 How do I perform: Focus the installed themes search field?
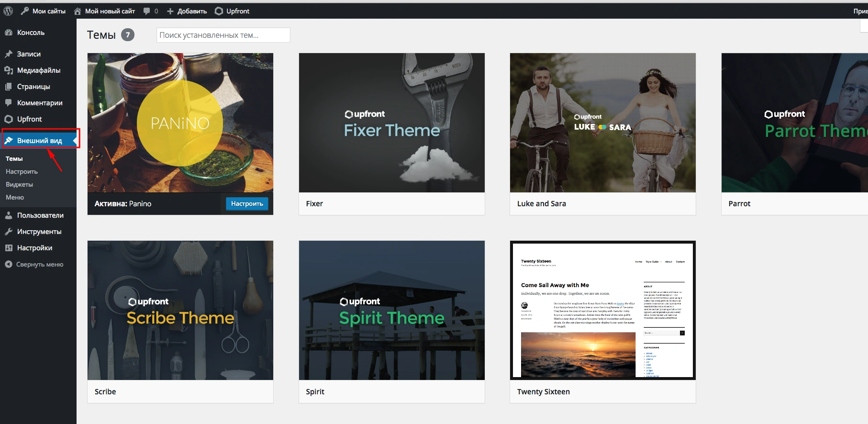tap(223, 35)
